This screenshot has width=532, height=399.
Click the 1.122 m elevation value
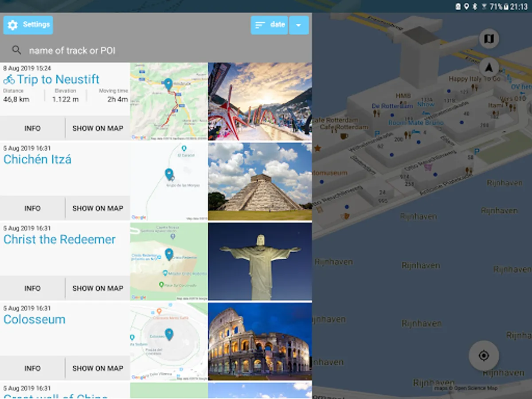click(65, 99)
